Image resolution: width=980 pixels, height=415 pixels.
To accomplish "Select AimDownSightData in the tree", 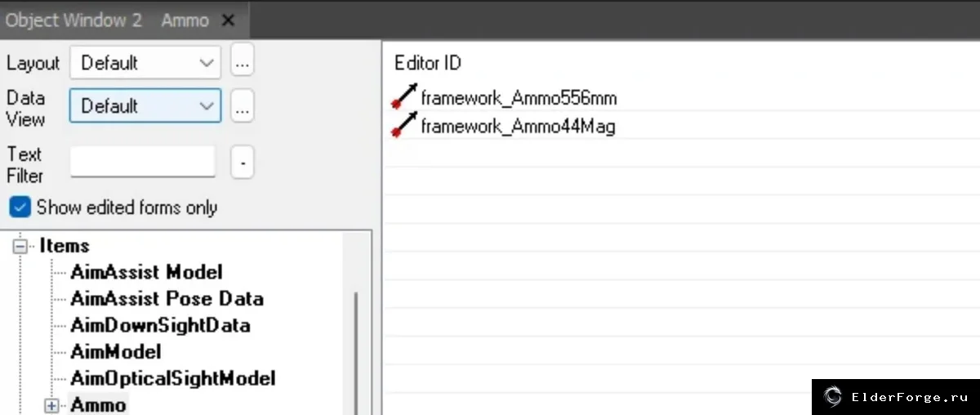I will (160, 325).
